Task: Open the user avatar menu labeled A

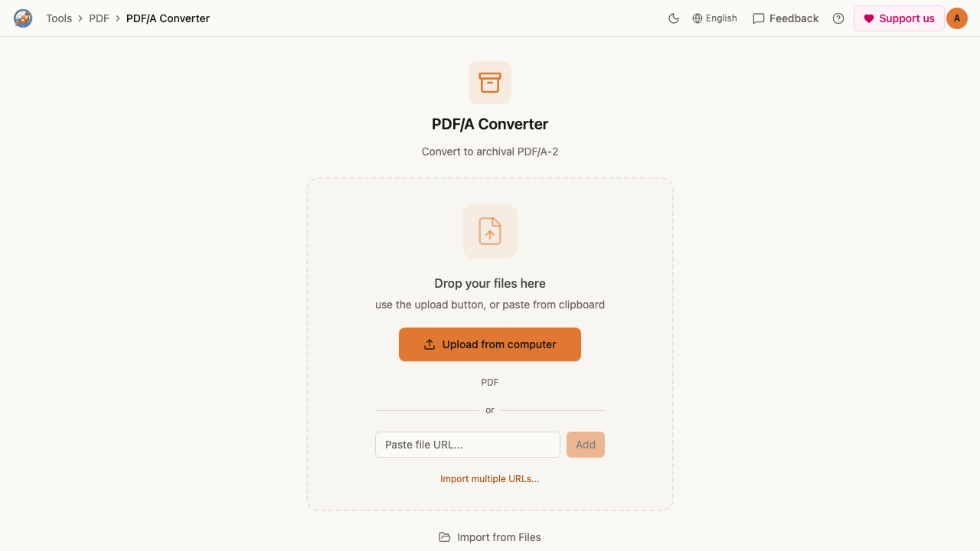Action: 957,18
